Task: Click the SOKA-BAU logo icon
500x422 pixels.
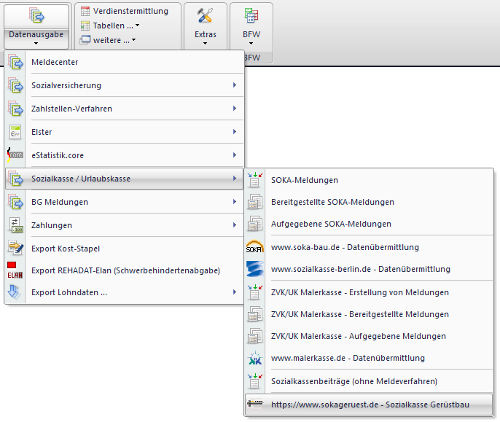Action: click(x=255, y=247)
